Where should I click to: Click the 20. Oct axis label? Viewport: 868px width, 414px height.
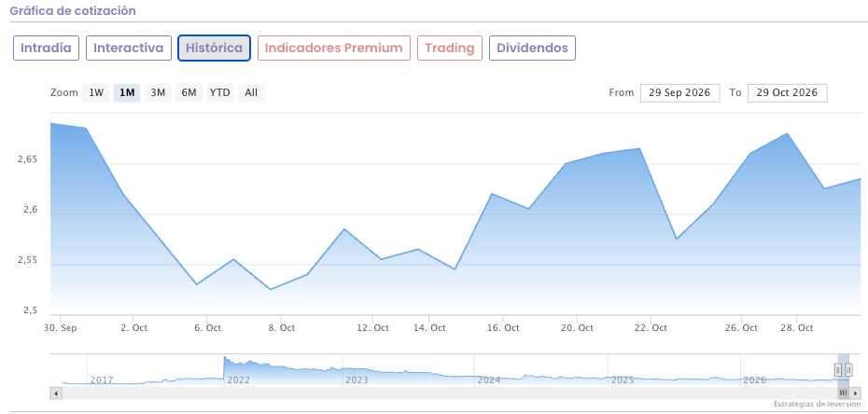(x=576, y=328)
